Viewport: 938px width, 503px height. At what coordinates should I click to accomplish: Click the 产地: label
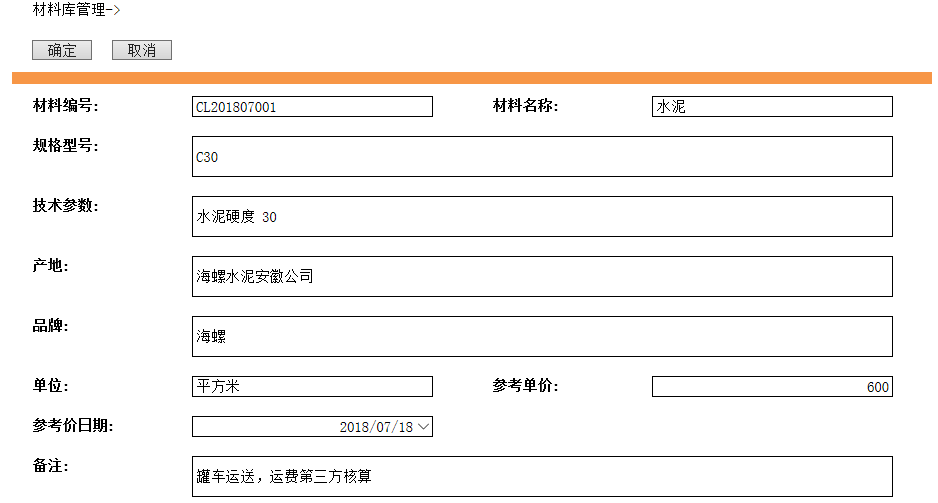[50, 266]
